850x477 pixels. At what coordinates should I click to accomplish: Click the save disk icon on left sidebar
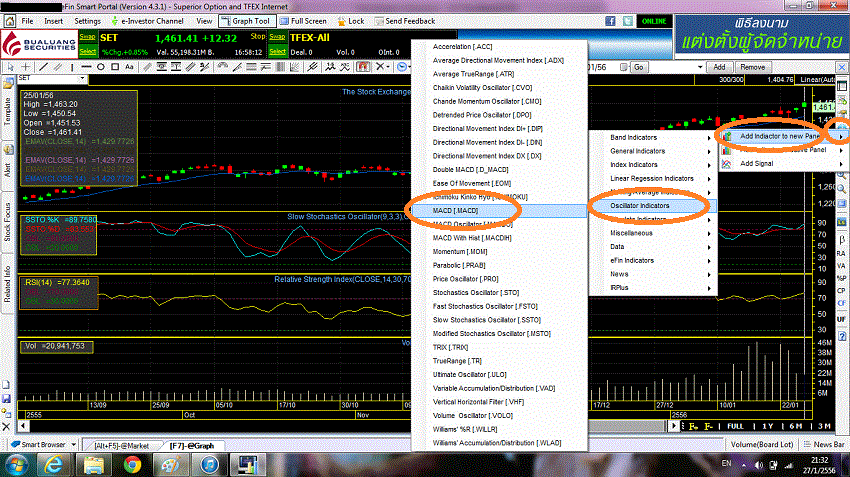pos(7,398)
